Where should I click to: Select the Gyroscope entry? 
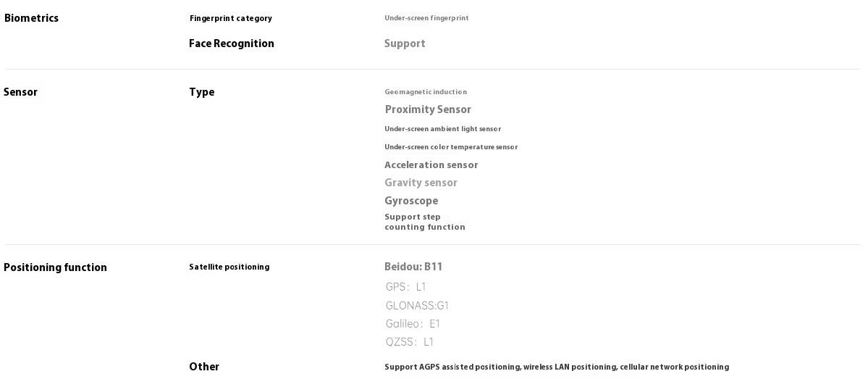[411, 201]
